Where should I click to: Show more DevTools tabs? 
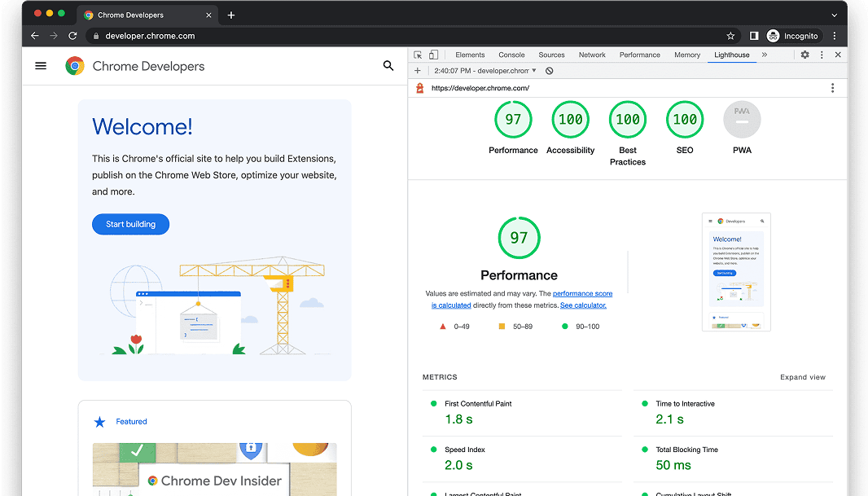pyautogui.click(x=765, y=55)
